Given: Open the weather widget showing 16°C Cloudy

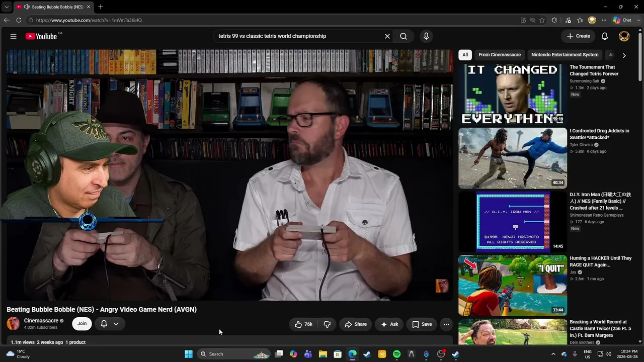Looking at the screenshot, I should tap(18, 354).
